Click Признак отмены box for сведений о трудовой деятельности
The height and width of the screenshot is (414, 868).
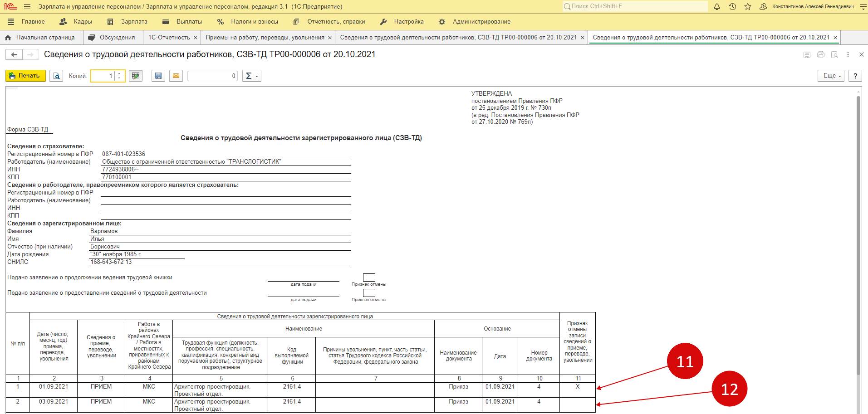[x=369, y=293]
